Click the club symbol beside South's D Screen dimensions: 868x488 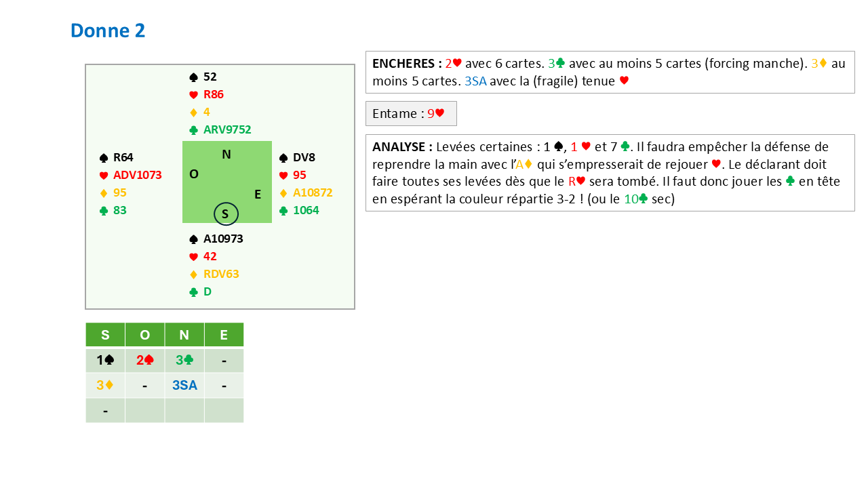point(193,292)
